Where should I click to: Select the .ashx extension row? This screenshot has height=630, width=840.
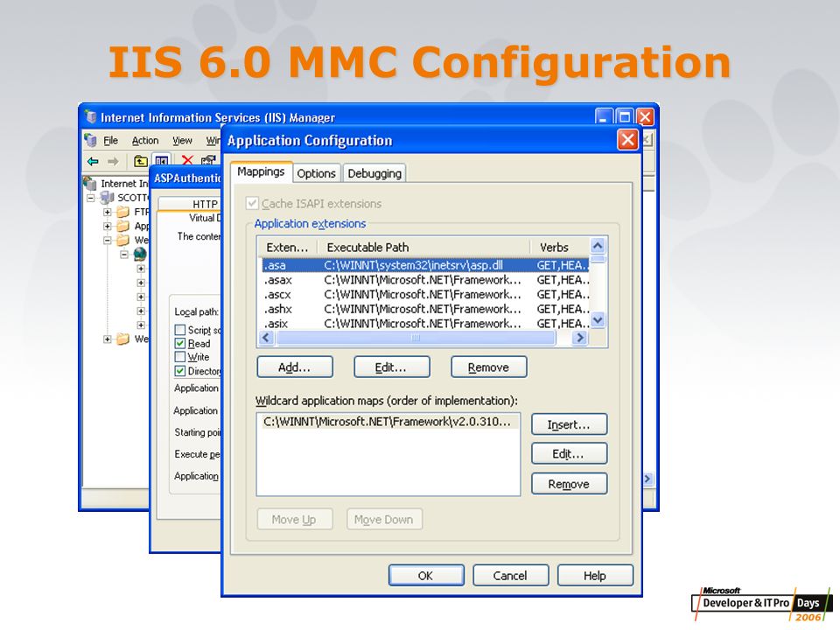coord(425,309)
